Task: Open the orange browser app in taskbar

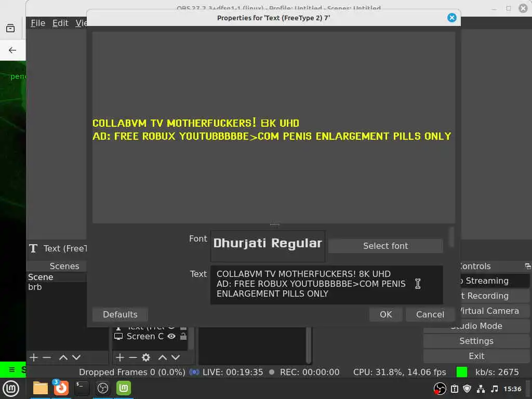Action: [x=61, y=388]
